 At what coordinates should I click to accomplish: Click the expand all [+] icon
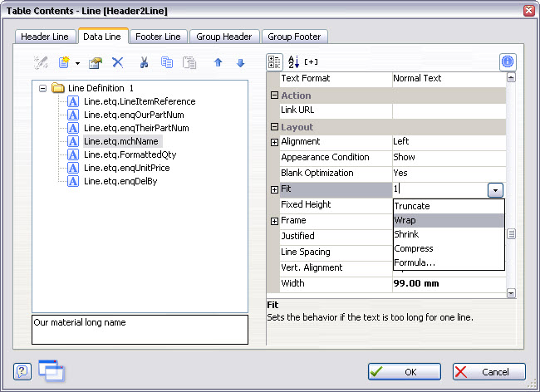(311, 62)
